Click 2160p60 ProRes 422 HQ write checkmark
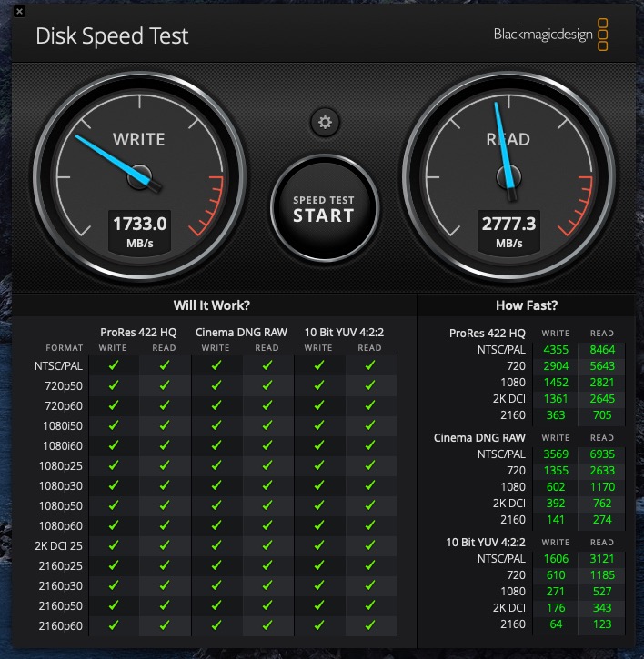 [x=113, y=625]
